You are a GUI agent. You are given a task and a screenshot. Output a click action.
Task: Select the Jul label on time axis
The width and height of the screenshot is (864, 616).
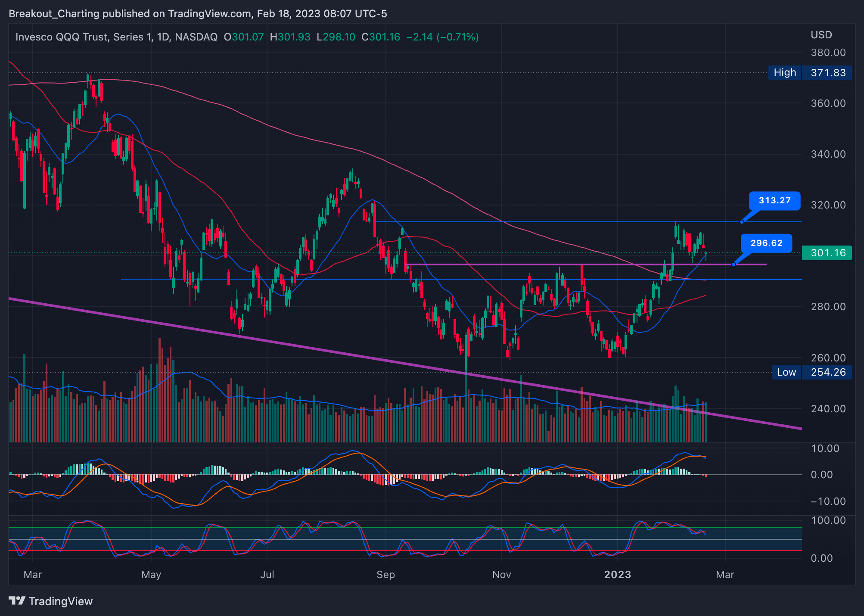click(267, 574)
